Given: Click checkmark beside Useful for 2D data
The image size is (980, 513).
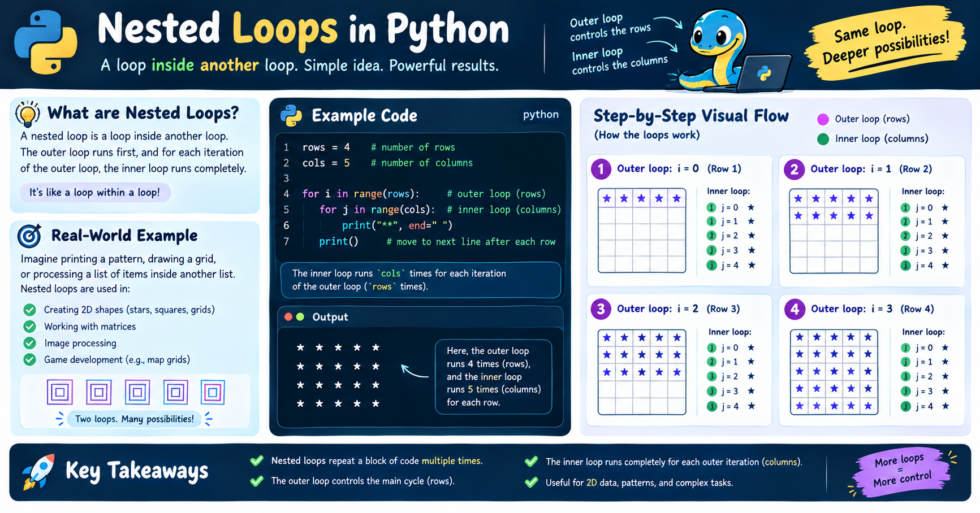Looking at the screenshot, I should tap(531, 482).
